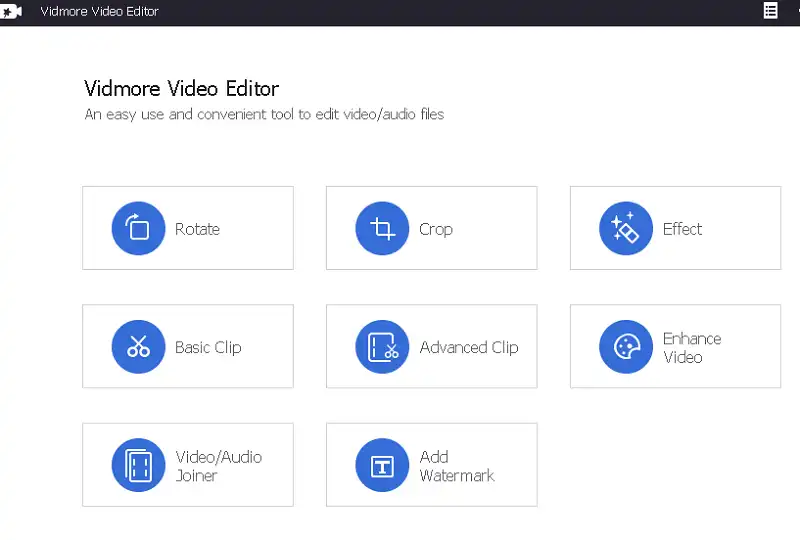Open the Effect magic wand icon
This screenshot has width=800, height=540.
click(x=626, y=229)
